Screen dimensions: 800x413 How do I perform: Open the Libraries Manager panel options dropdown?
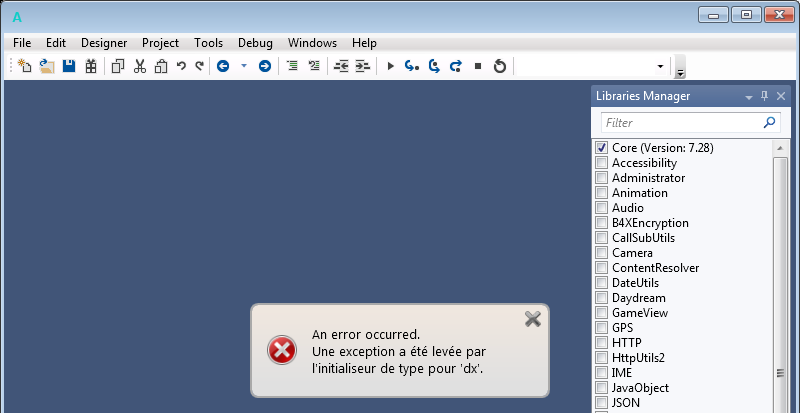[x=749, y=97]
